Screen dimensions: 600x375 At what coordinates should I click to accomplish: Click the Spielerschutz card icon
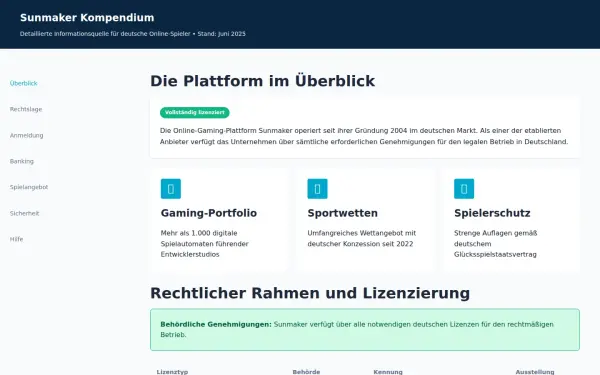point(464,189)
